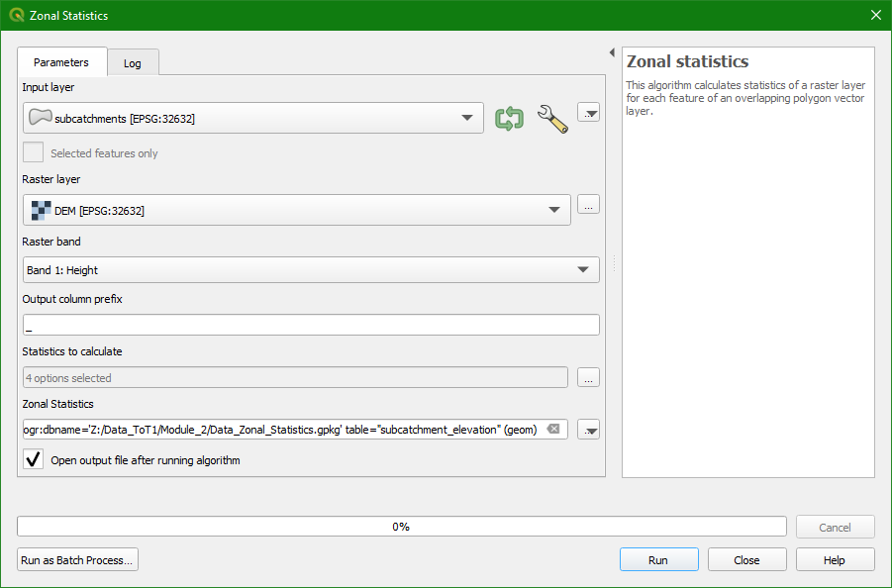892x588 pixels.
Task: Open the statistics selection browse button
Action: [x=588, y=377]
